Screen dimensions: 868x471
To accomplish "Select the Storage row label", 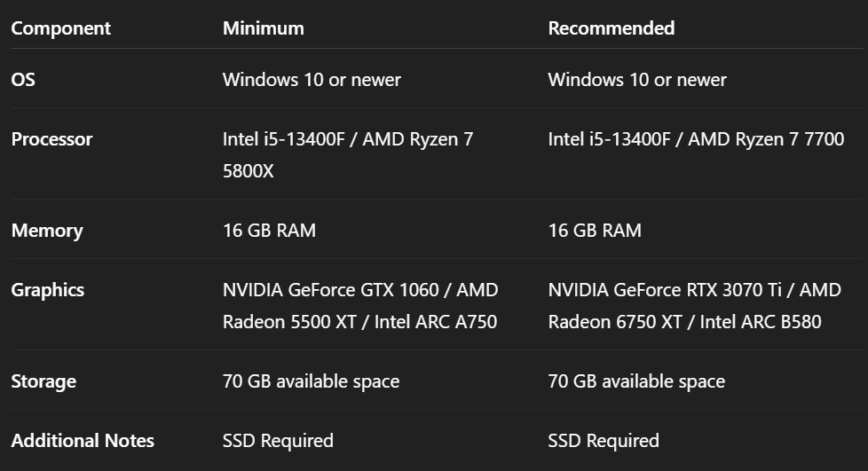I will tap(43, 381).
